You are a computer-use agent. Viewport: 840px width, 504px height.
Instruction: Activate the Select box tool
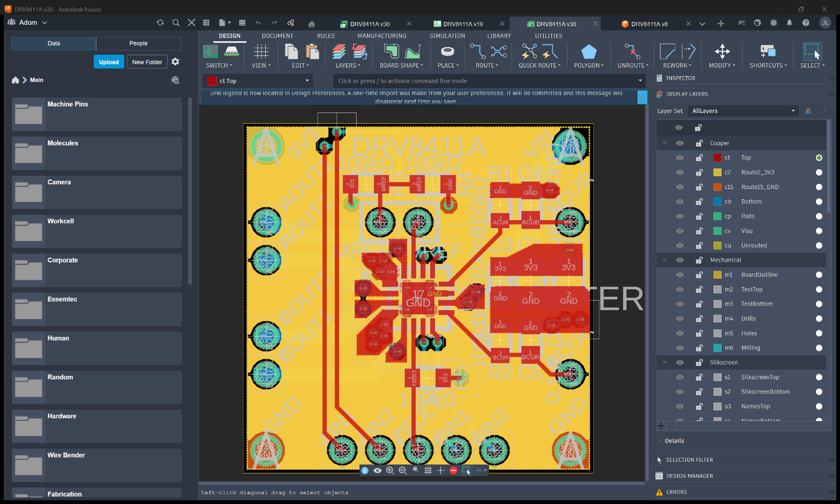click(x=812, y=51)
